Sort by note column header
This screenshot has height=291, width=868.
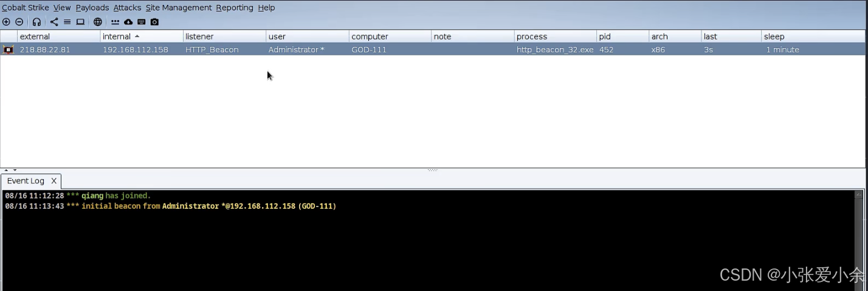[473, 37]
